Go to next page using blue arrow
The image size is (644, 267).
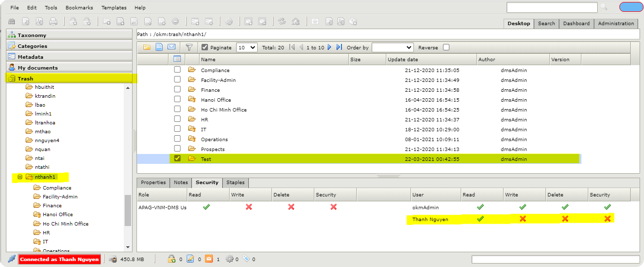click(x=330, y=47)
